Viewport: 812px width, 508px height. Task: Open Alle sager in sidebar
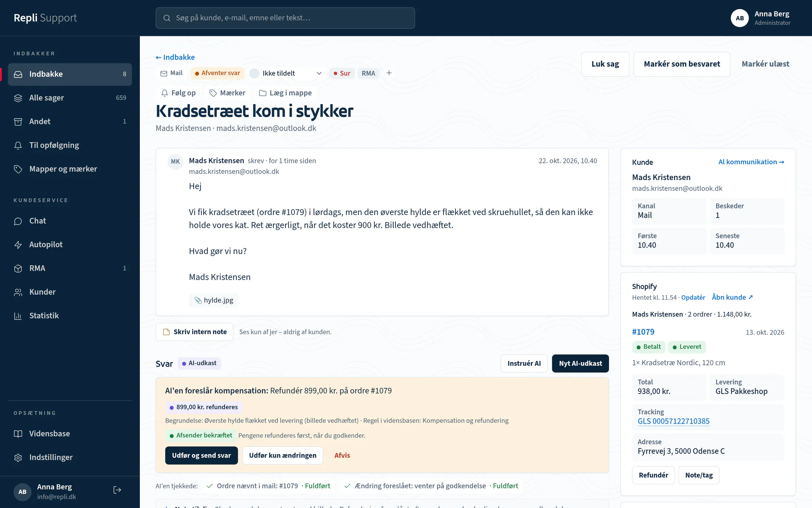70,98
